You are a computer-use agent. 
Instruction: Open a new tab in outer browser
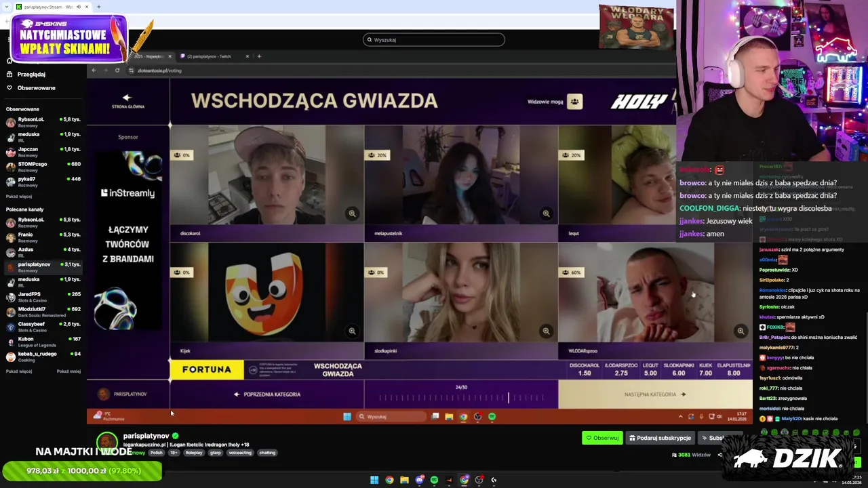[99, 7]
